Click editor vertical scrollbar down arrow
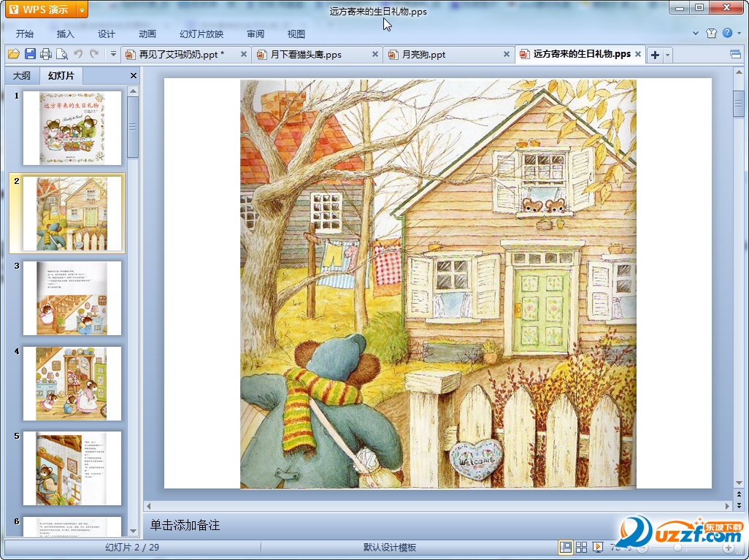 point(739,483)
